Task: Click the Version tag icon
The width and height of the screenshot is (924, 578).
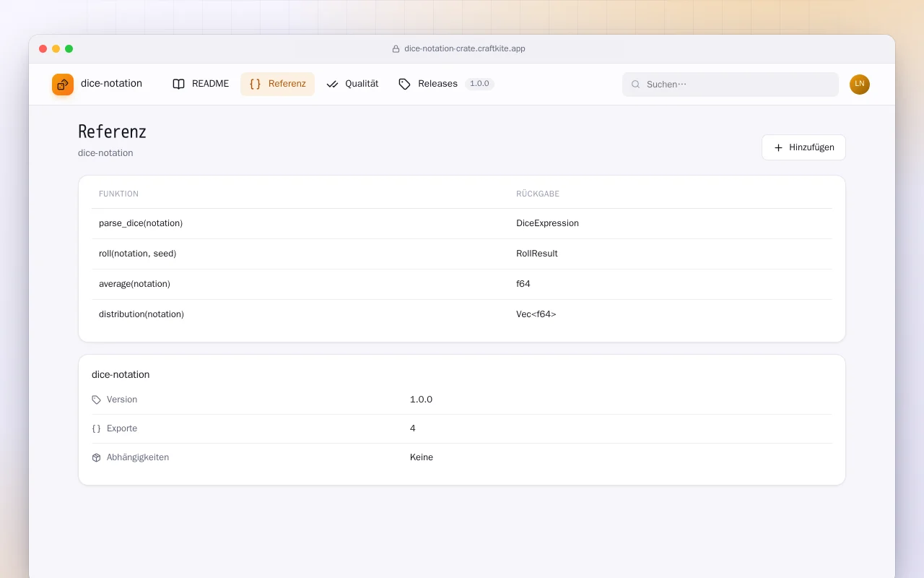Action: pyautogui.click(x=97, y=400)
